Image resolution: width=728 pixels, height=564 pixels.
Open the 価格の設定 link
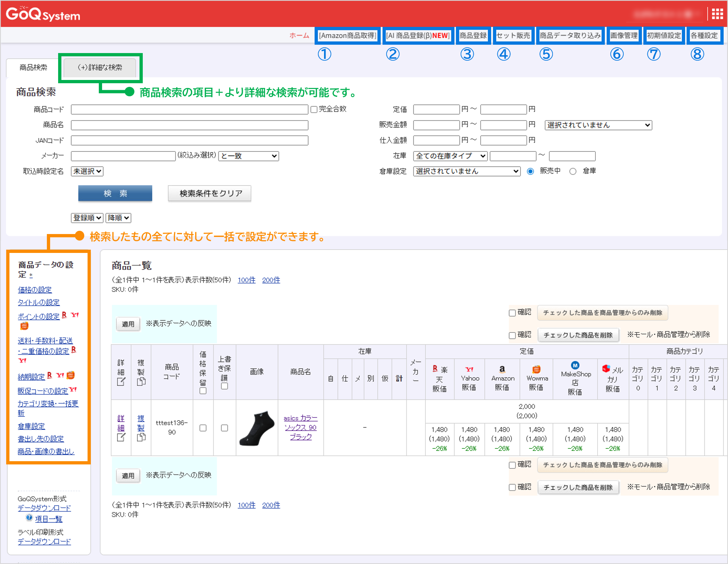(x=35, y=290)
